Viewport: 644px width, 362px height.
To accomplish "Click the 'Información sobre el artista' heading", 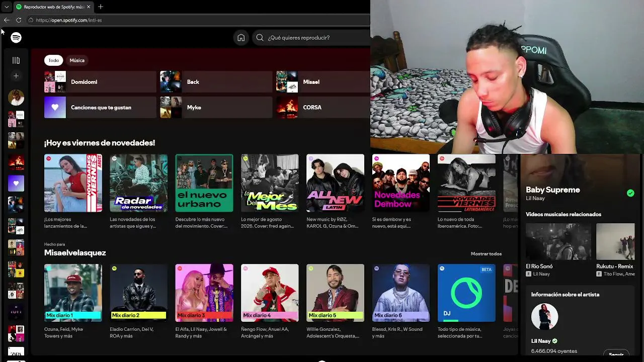I will (x=565, y=295).
